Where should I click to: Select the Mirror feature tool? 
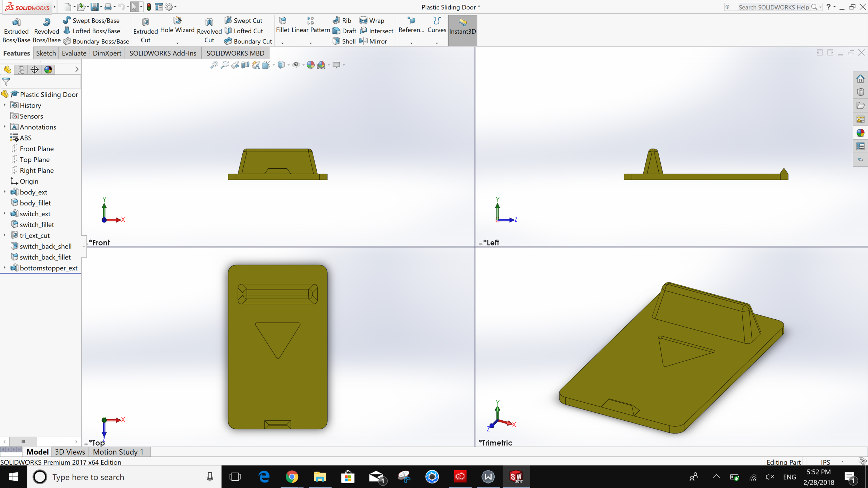[374, 41]
